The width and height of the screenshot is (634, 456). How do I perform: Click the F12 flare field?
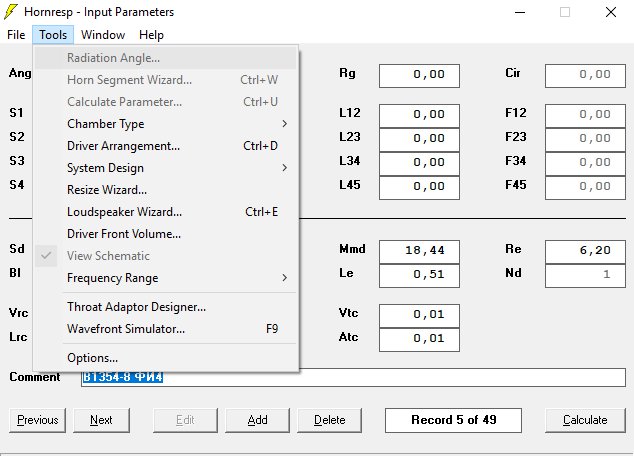click(x=585, y=116)
